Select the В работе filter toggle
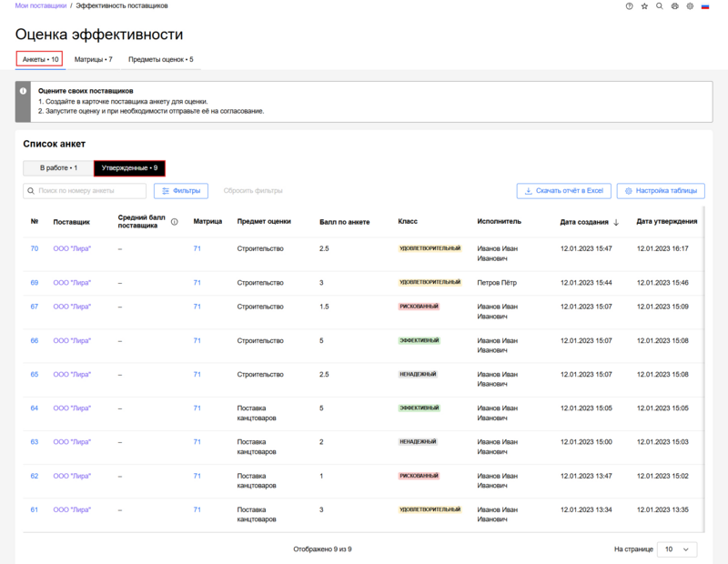The height and width of the screenshot is (564, 728). tap(57, 168)
